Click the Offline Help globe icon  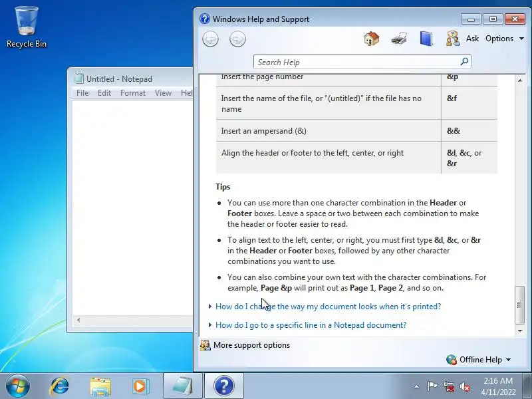tap(452, 360)
